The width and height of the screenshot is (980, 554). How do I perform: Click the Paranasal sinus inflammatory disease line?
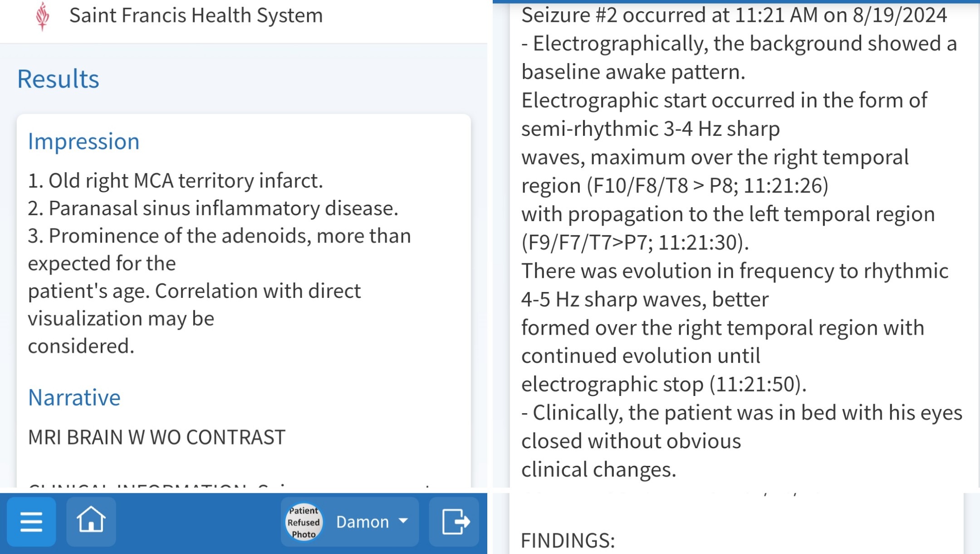(213, 208)
